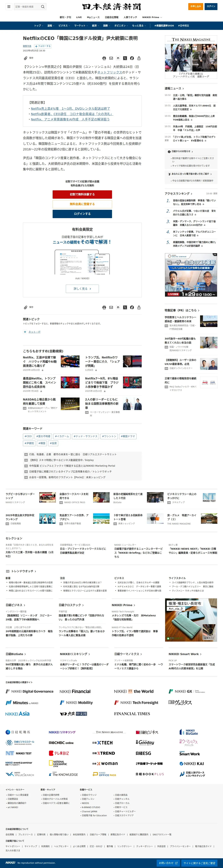Click the plus icon beside ネット・IT
This screenshot has width=223, height=868.
pos(25,332)
